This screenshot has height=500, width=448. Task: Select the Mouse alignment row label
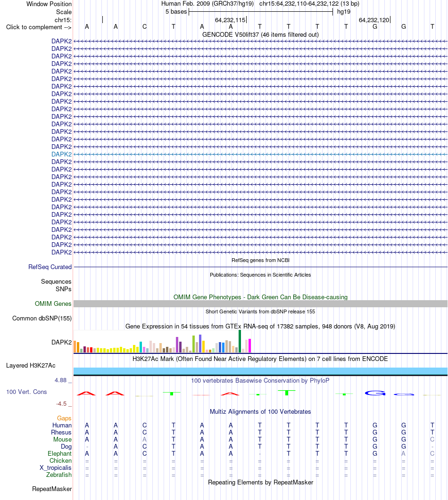coord(63,439)
